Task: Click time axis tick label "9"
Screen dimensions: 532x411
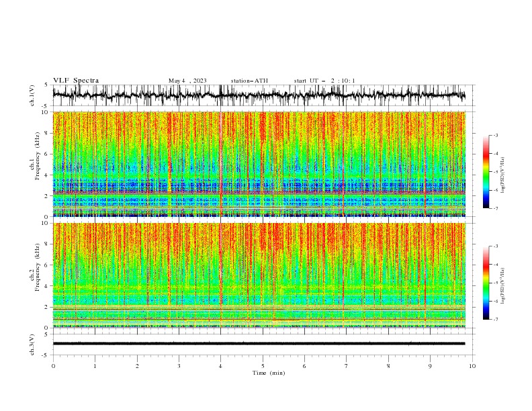Action: pos(430,366)
